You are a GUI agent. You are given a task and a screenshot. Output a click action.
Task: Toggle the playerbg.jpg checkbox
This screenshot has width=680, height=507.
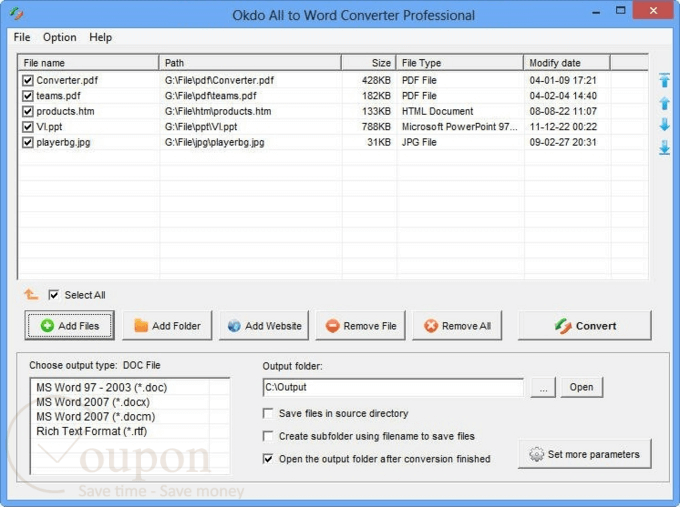[28, 142]
